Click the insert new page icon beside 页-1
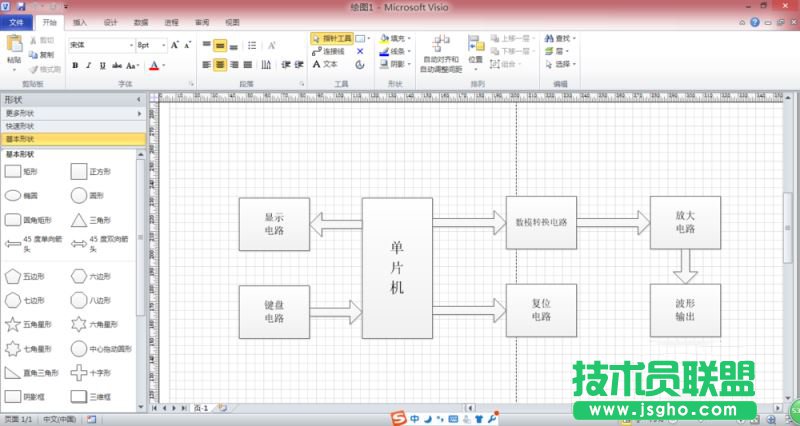This screenshot has width=800, height=426. [x=222, y=408]
